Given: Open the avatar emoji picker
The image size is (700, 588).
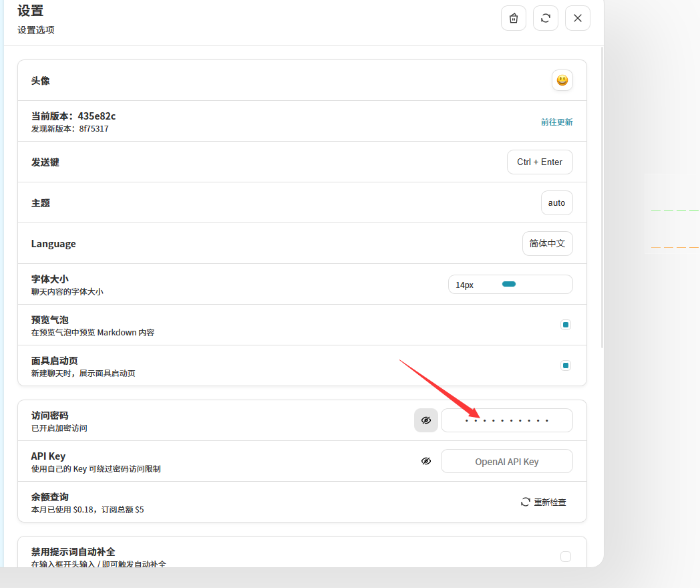Looking at the screenshot, I should pos(562,80).
